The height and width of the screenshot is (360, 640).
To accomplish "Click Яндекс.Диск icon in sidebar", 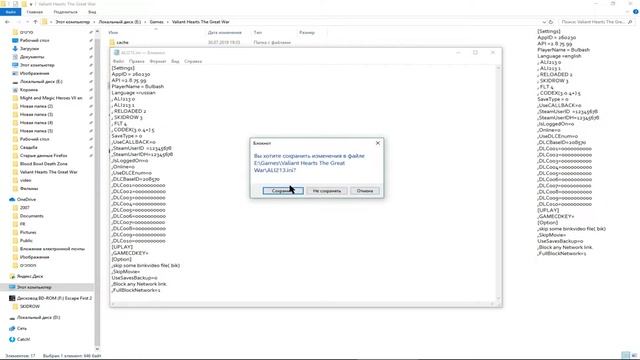I will [12, 276].
